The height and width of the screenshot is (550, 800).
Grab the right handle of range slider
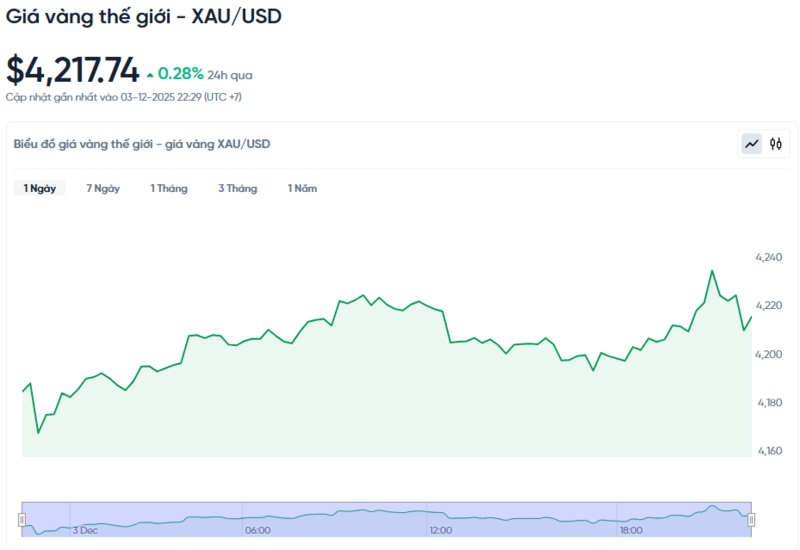pyautogui.click(x=751, y=519)
